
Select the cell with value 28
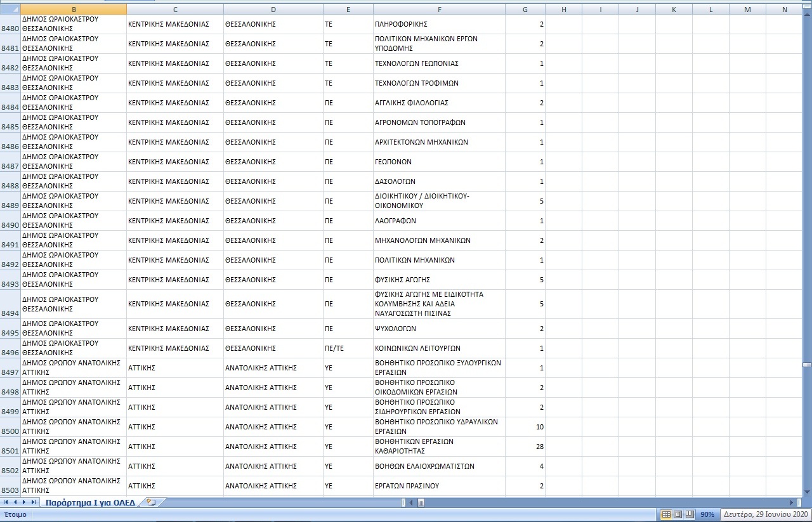tap(525, 447)
